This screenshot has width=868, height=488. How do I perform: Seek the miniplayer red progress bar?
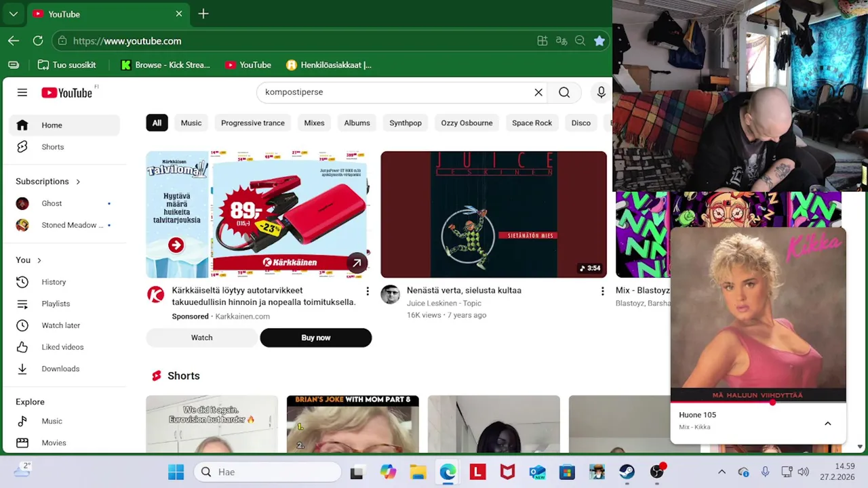click(758, 403)
